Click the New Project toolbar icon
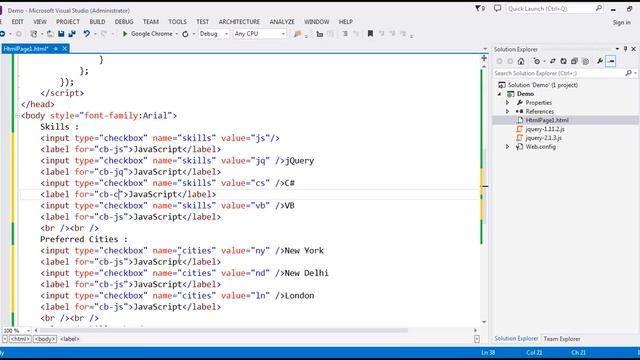Screen dimensions: 640x360 point(34,34)
